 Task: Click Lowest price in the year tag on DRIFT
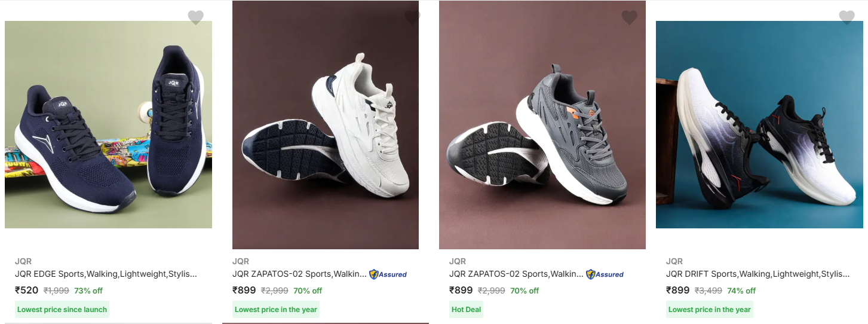click(x=710, y=310)
